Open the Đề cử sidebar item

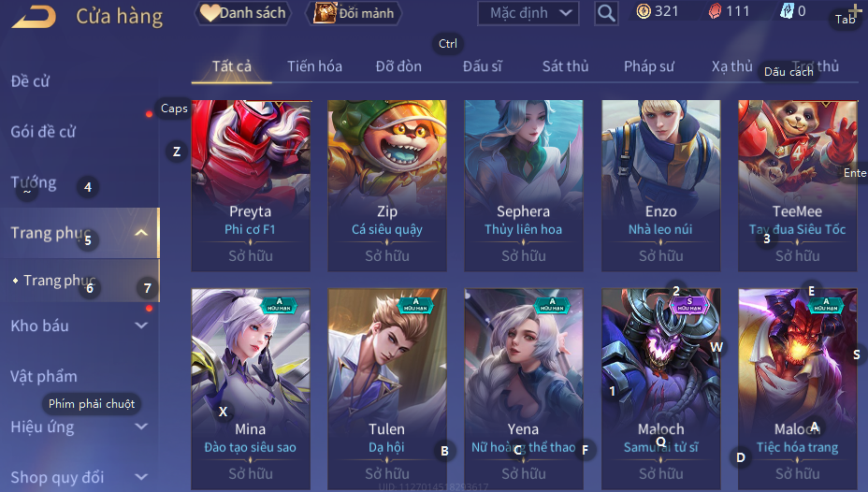[30, 81]
